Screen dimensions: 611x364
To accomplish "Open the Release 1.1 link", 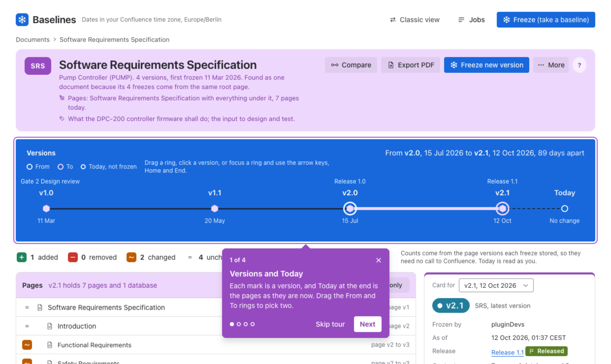I will pyautogui.click(x=507, y=352).
